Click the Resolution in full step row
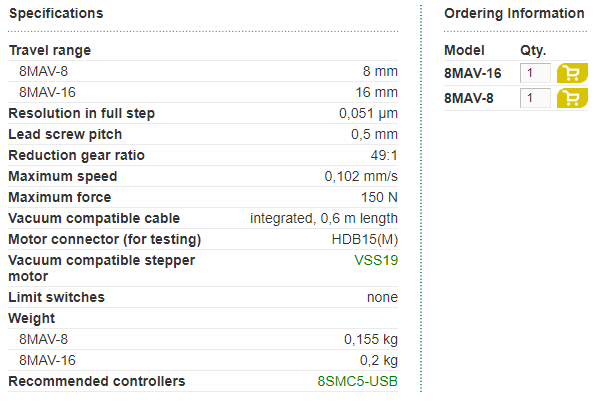Screen dimensions: 600x411 coord(203,113)
